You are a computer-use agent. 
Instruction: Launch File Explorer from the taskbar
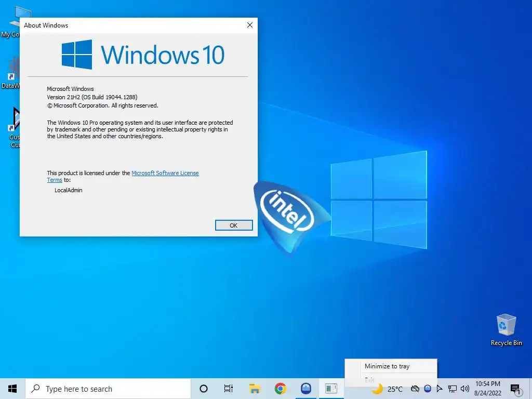point(255,389)
